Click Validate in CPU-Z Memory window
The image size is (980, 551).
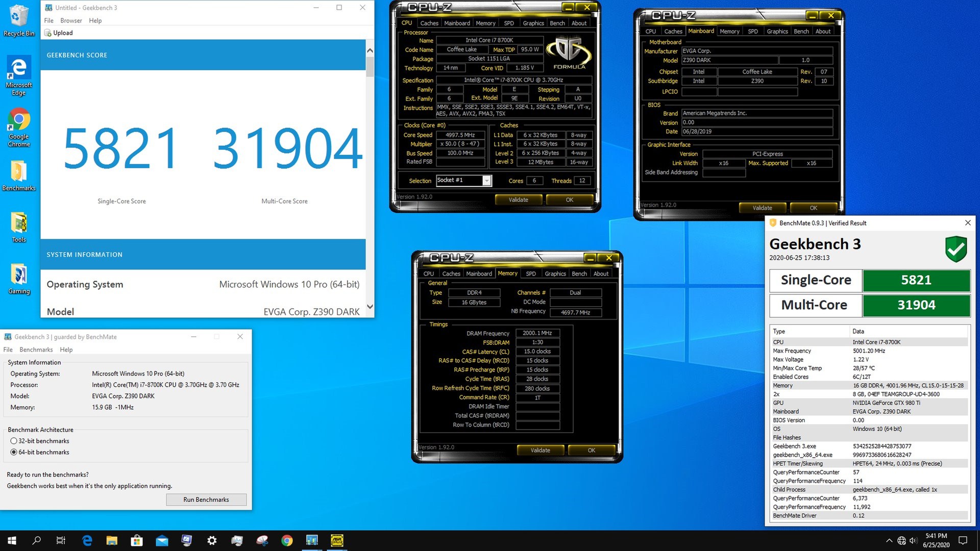point(540,450)
